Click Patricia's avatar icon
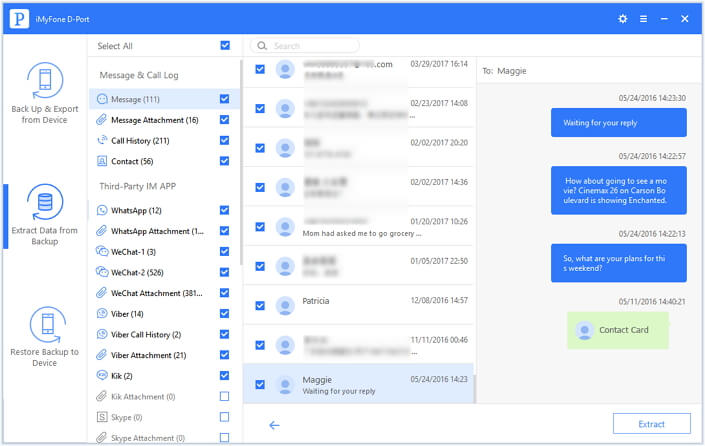 point(285,306)
